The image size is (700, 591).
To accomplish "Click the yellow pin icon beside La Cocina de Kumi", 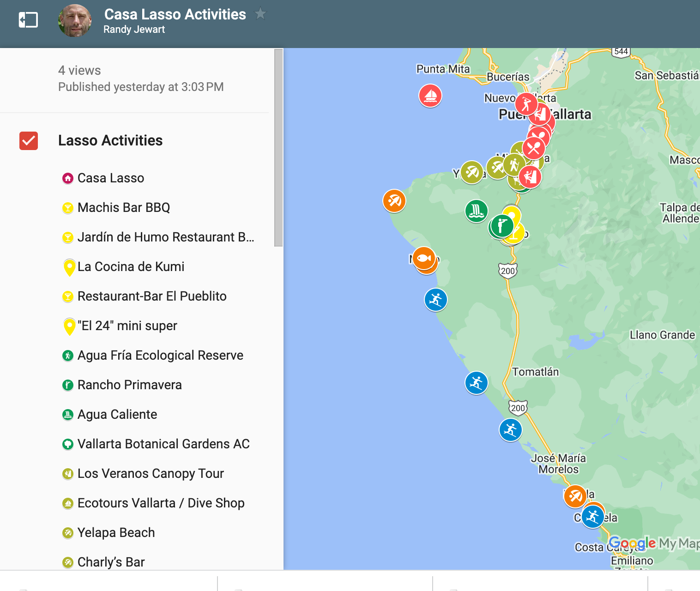I will point(69,267).
